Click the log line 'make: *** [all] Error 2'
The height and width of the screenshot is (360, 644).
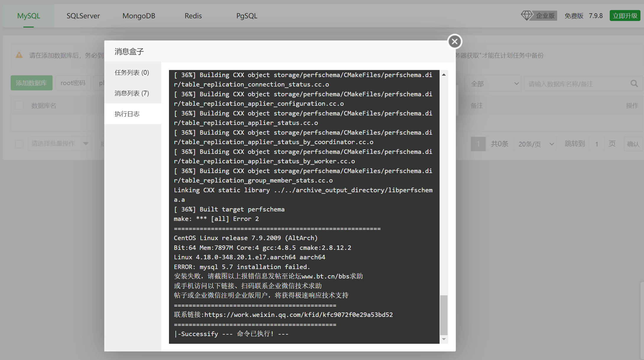[x=216, y=219]
